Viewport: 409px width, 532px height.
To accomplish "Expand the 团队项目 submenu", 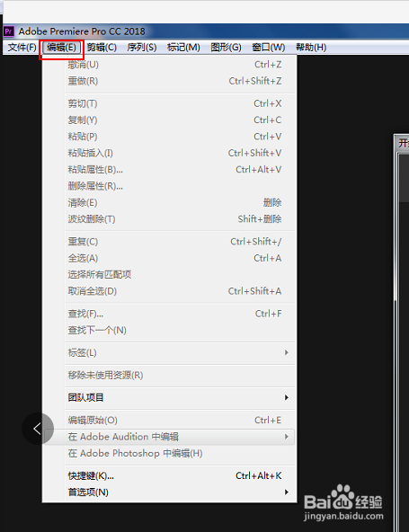I will [170, 397].
